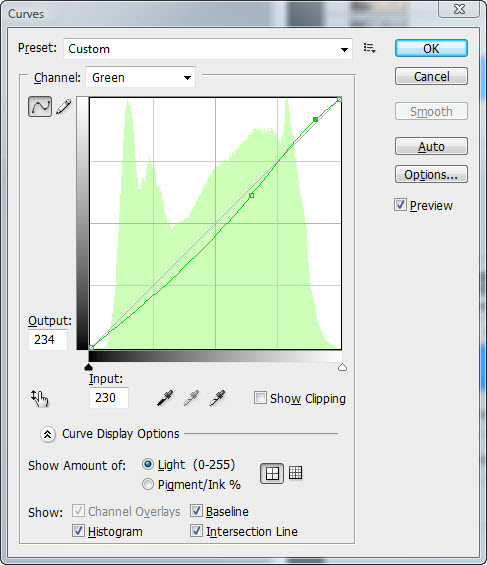
Task: Collapse the Curve Display Options section
Action: [48, 434]
